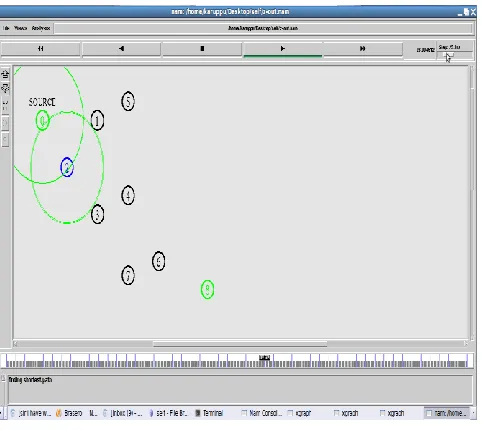Switch to the first xgraph taskbar window
482x430 pixels.
pyautogui.click(x=299, y=413)
